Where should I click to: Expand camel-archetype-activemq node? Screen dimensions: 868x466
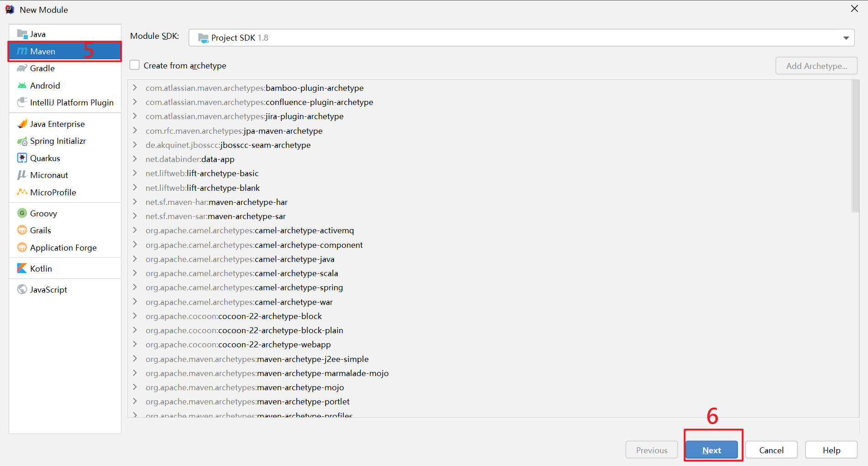point(135,230)
